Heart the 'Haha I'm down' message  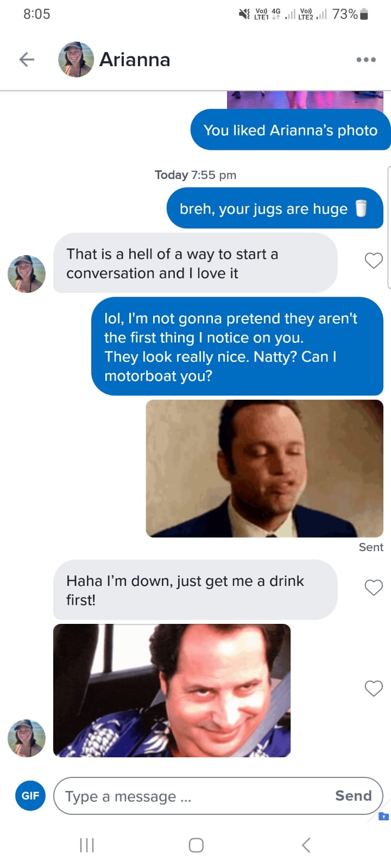point(374,588)
